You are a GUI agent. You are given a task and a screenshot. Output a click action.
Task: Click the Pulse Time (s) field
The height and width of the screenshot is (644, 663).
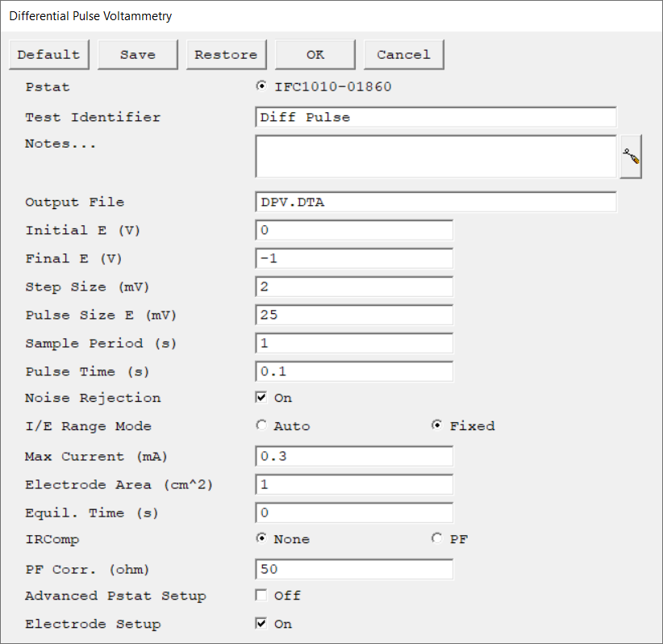coord(354,371)
